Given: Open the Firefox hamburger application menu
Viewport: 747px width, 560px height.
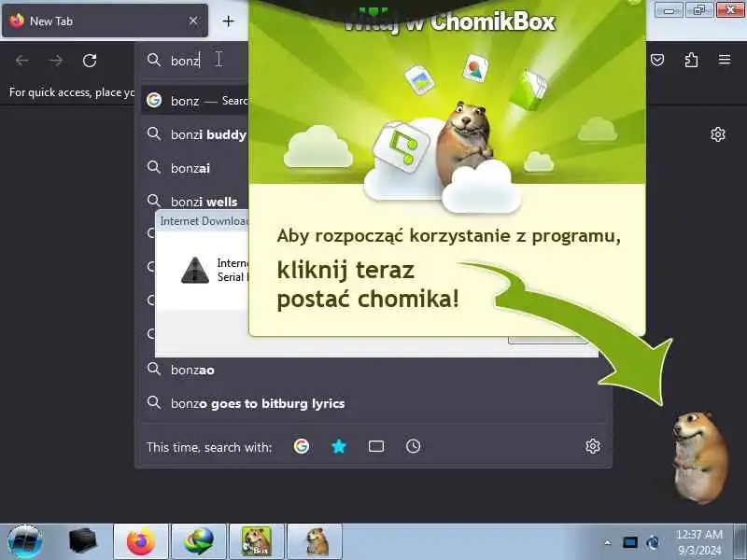Looking at the screenshot, I should pos(725,60).
